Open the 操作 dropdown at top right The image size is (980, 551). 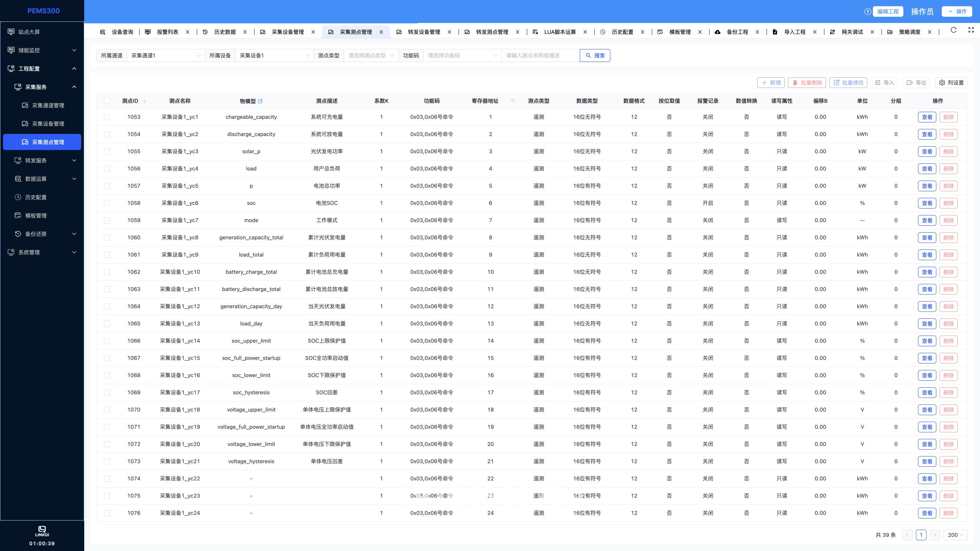point(957,11)
